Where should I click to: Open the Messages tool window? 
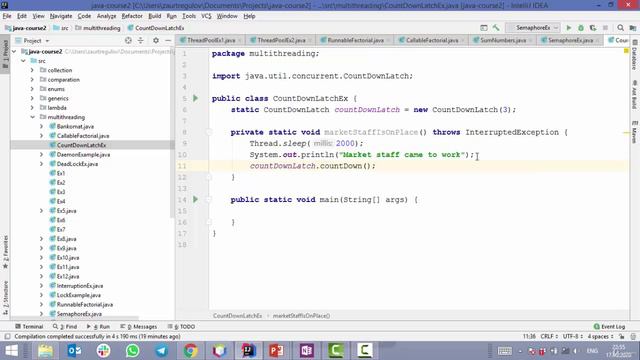point(139,327)
